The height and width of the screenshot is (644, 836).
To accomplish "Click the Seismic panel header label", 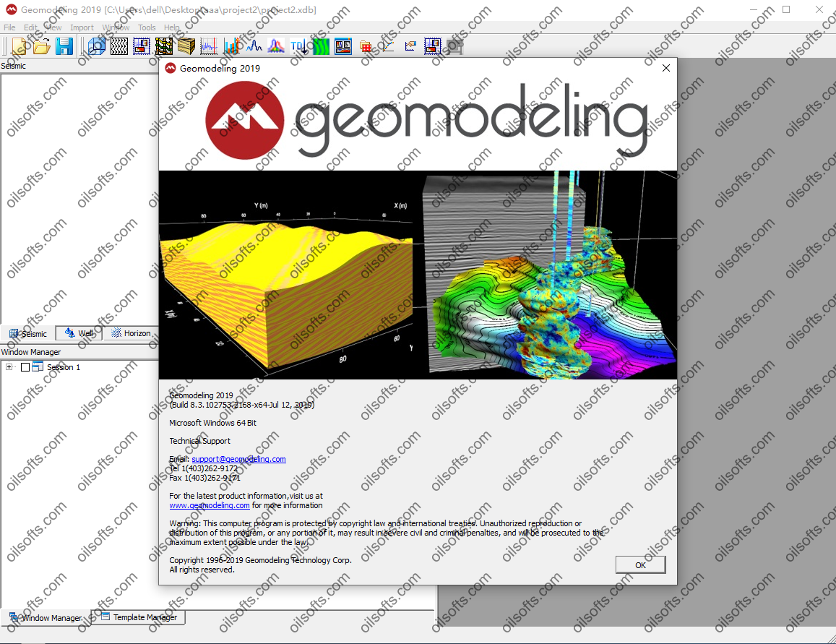I will pyautogui.click(x=13, y=66).
